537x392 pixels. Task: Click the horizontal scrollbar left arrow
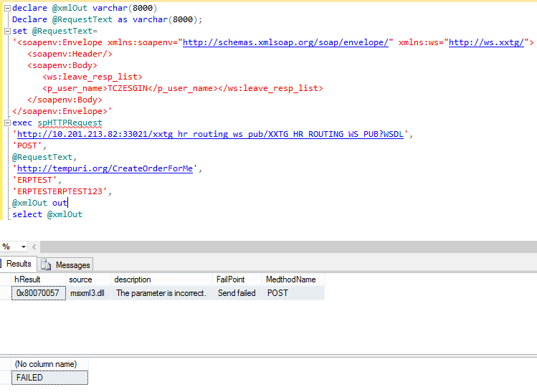pos(35,247)
